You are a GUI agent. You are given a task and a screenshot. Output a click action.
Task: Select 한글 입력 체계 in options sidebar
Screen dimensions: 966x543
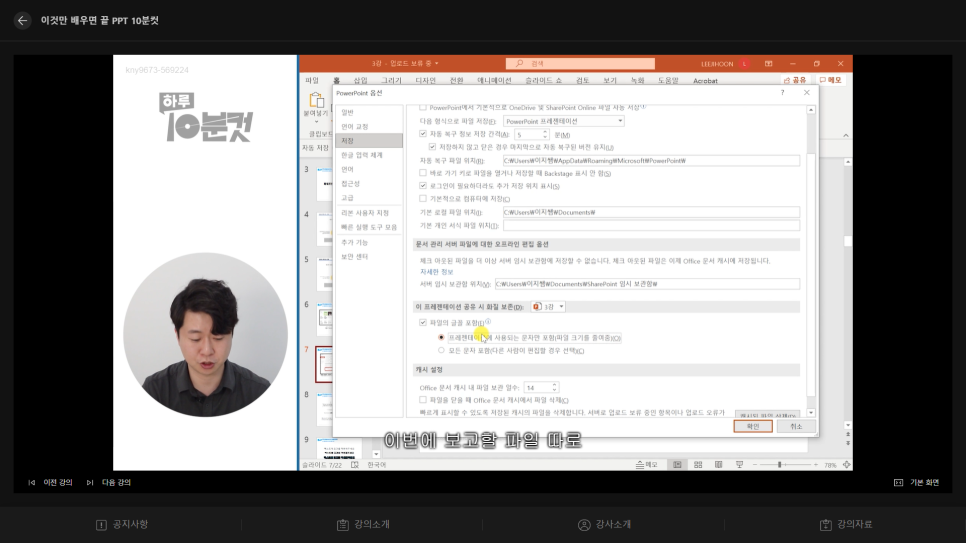coord(362,155)
